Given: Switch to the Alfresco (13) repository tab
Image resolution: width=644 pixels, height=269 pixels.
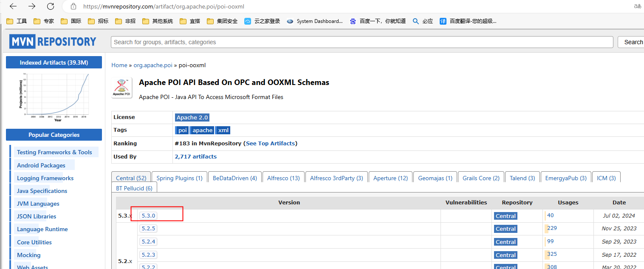Looking at the screenshot, I should click(283, 178).
